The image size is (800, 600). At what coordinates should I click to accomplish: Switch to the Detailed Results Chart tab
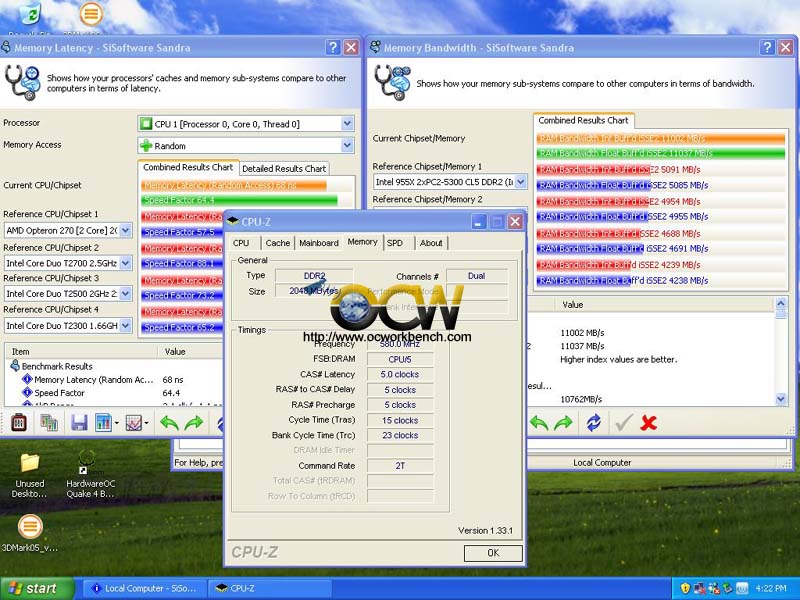[x=284, y=168]
